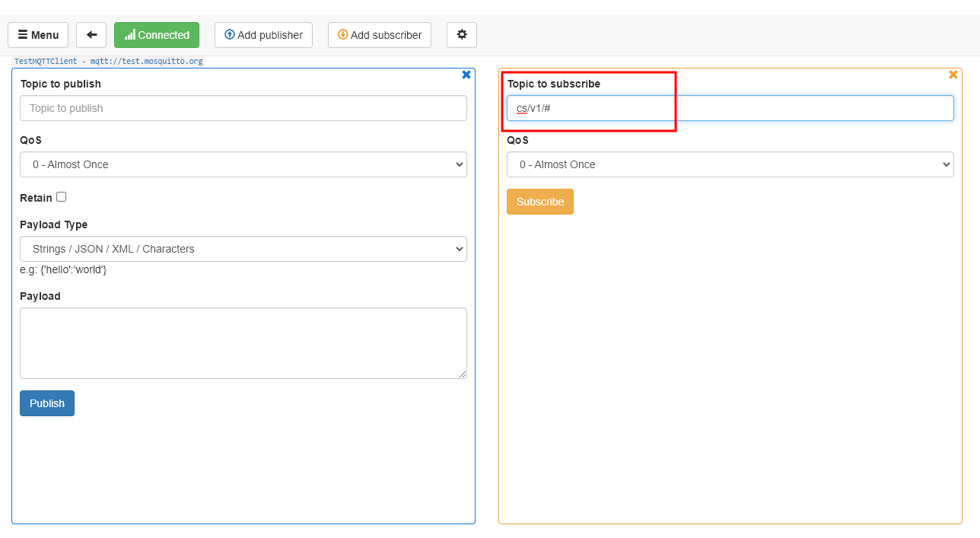Expand the publisher QoS dropdown
The width and height of the screenshot is (980, 538).
pyautogui.click(x=243, y=164)
